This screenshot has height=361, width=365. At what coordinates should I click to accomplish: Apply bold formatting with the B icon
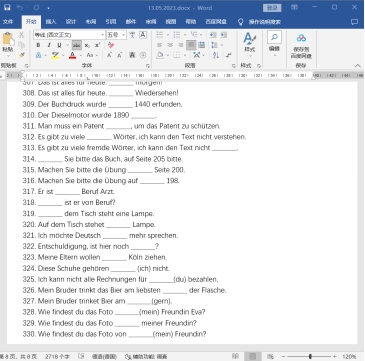tap(38, 45)
